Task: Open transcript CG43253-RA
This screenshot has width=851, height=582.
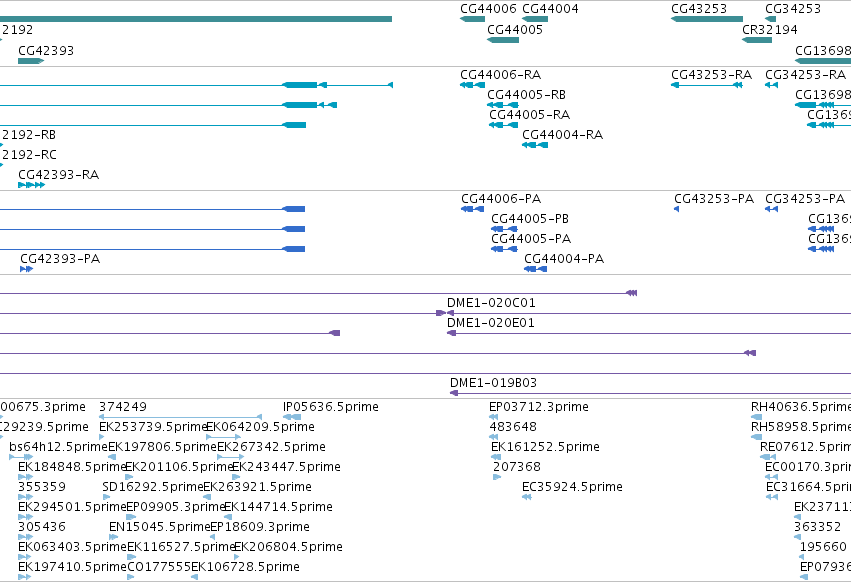Action: tap(711, 74)
